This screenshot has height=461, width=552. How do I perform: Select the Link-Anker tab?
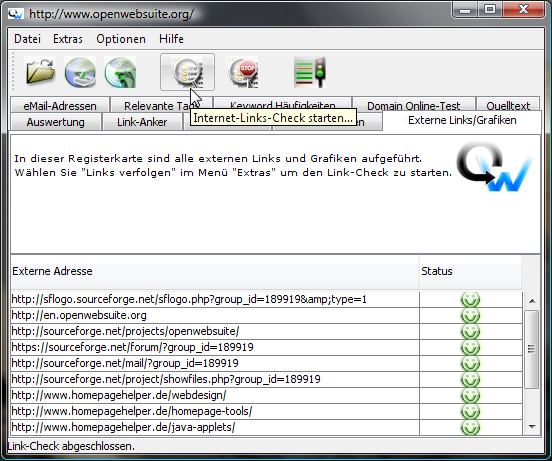[142, 122]
